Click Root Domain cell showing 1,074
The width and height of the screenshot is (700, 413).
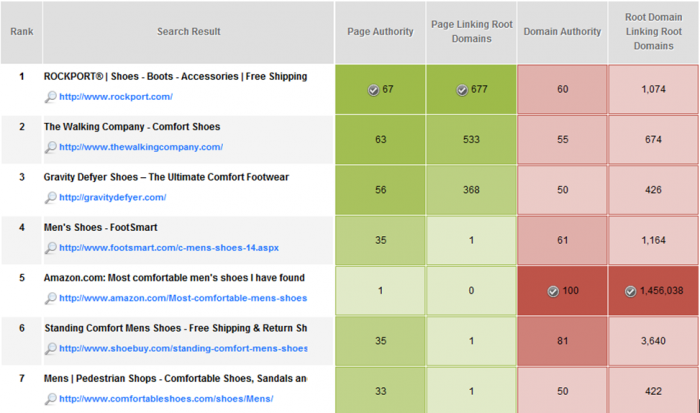(654, 89)
